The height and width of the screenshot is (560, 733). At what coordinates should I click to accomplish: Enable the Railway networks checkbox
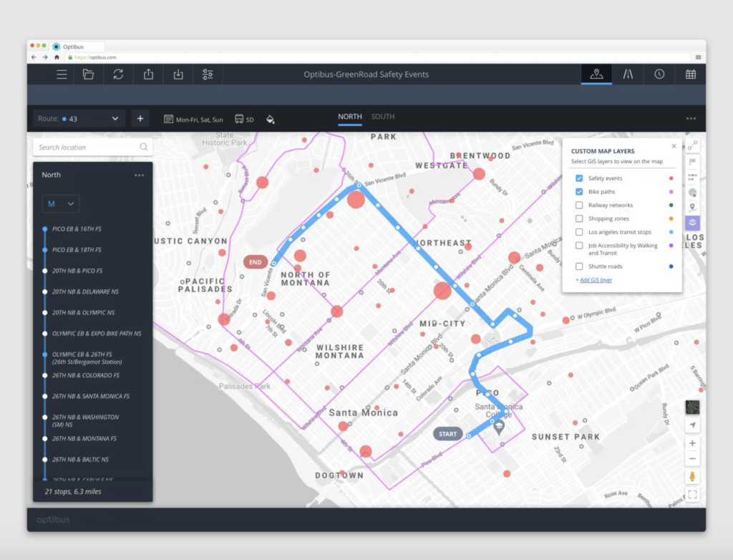(579, 206)
